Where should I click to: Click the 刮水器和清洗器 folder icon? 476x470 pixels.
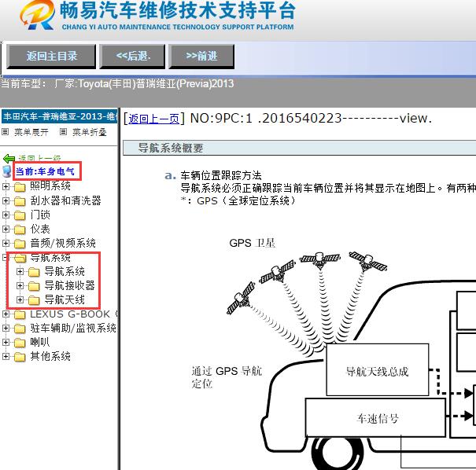coord(20,201)
